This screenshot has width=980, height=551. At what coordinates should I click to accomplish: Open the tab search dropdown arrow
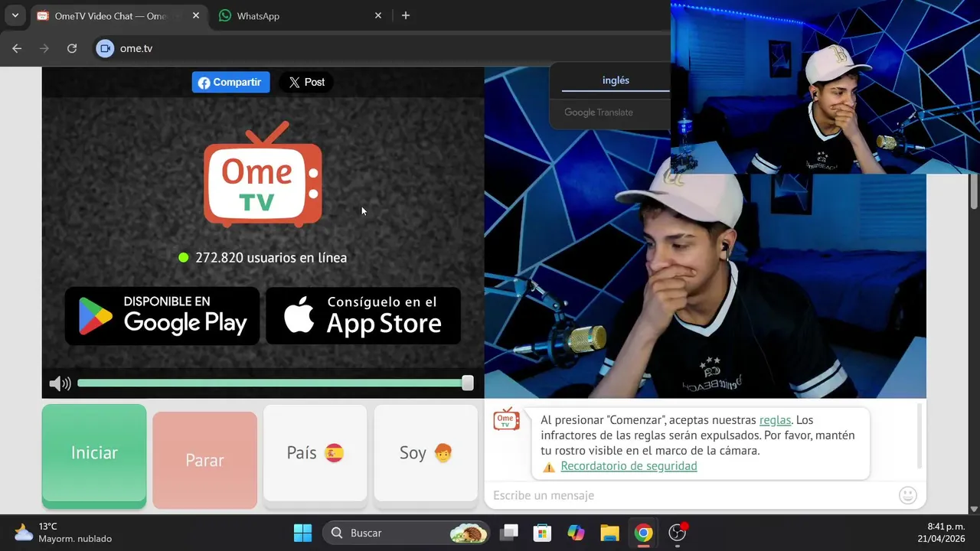coord(15,15)
